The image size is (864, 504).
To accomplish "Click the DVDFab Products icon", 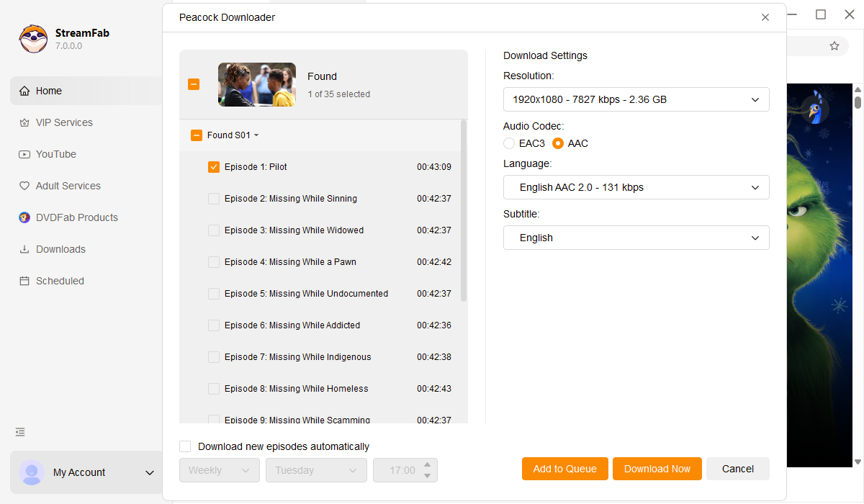I will (x=24, y=218).
